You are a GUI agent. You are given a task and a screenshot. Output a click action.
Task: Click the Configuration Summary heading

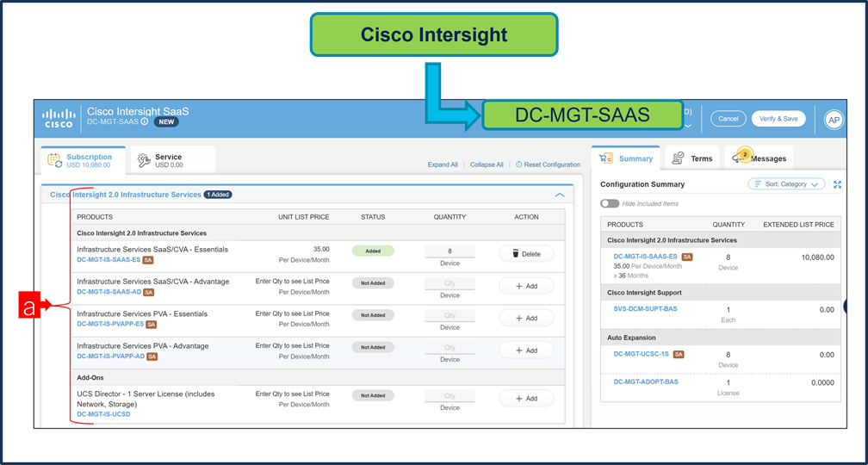pyautogui.click(x=642, y=184)
